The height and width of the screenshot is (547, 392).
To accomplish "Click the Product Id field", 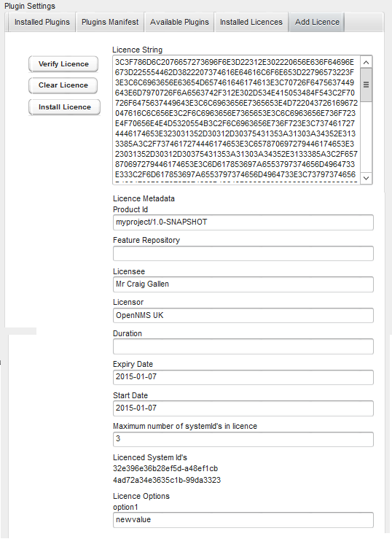I will [x=243, y=222].
